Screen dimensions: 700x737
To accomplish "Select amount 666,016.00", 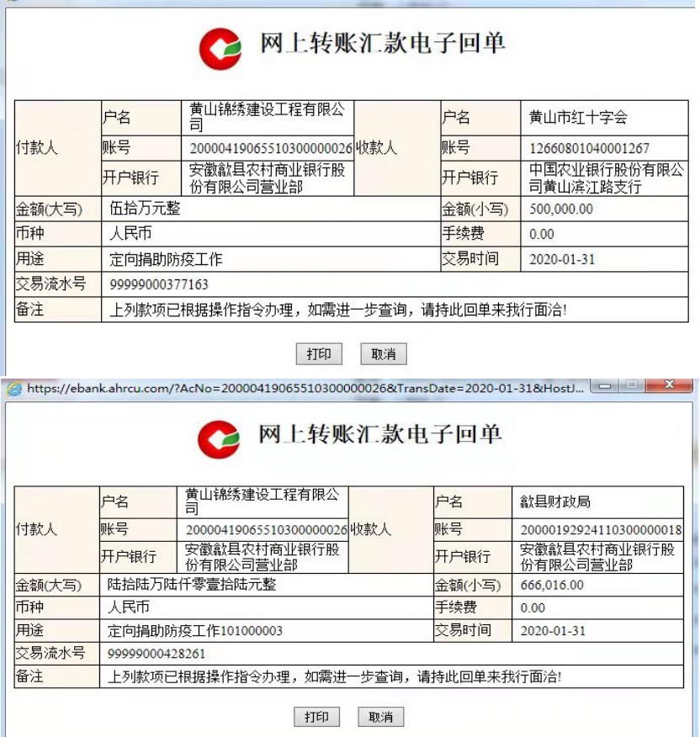I will (x=552, y=586).
